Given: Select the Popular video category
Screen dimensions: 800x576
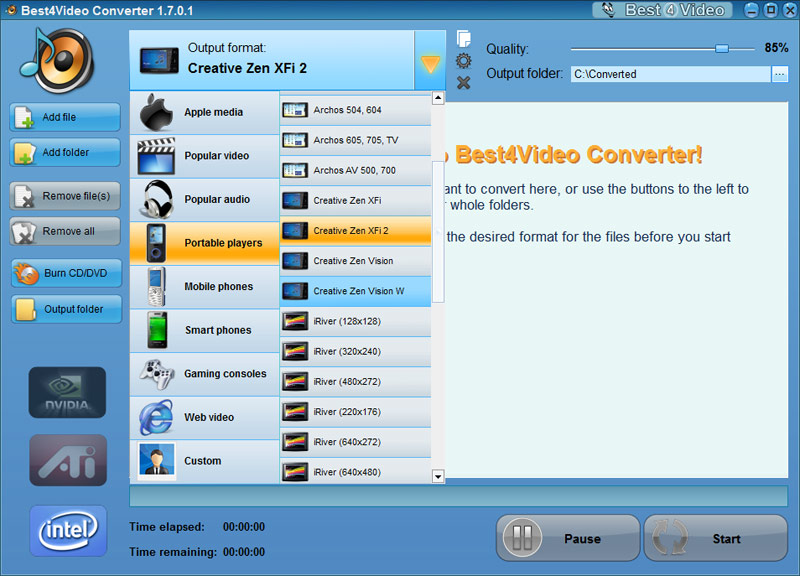Looking at the screenshot, I should 205,156.
